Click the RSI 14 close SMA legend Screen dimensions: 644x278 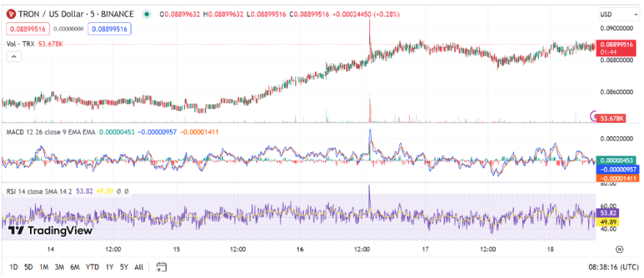(x=40, y=190)
